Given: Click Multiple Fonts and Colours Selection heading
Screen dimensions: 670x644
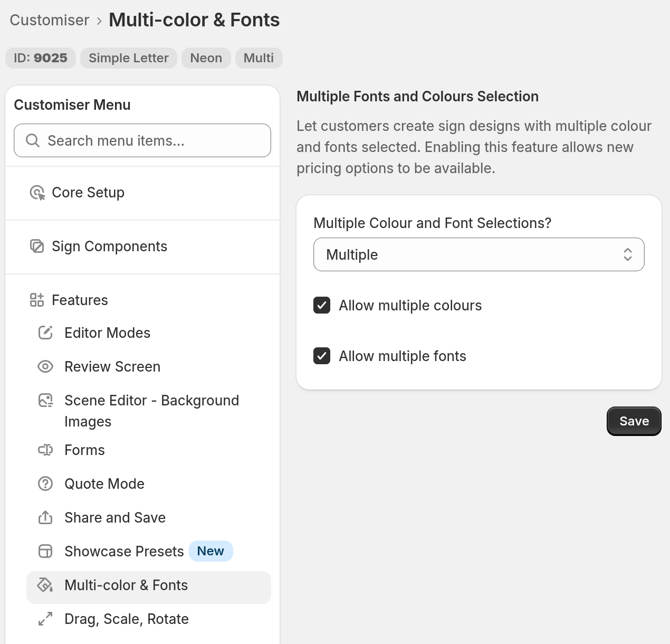Looking at the screenshot, I should [x=417, y=96].
